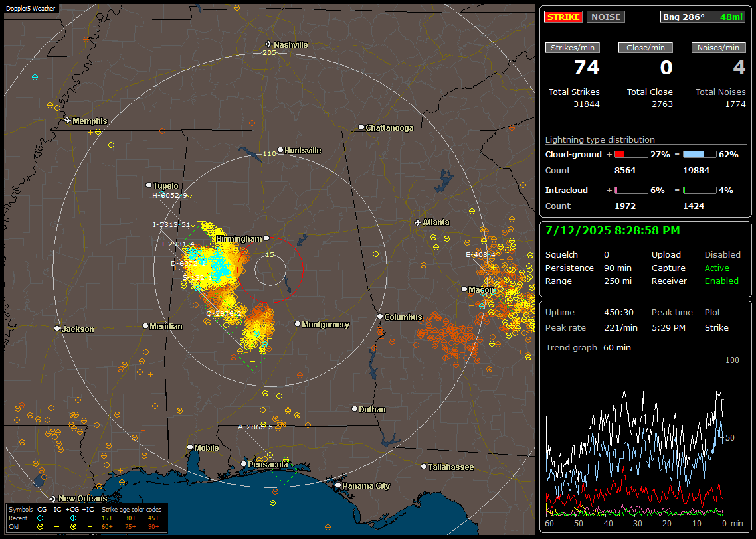756x539 pixels.
Task: Click the 15+ age color code
Action: [107, 518]
